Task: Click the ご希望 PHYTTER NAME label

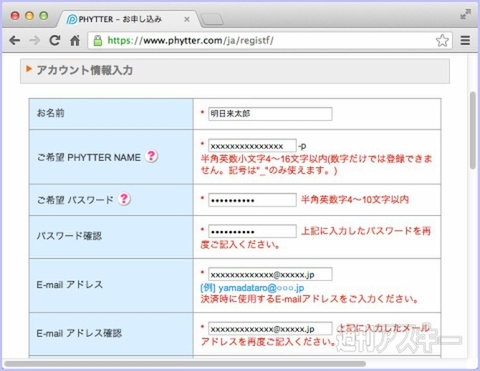Action: coord(89,157)
